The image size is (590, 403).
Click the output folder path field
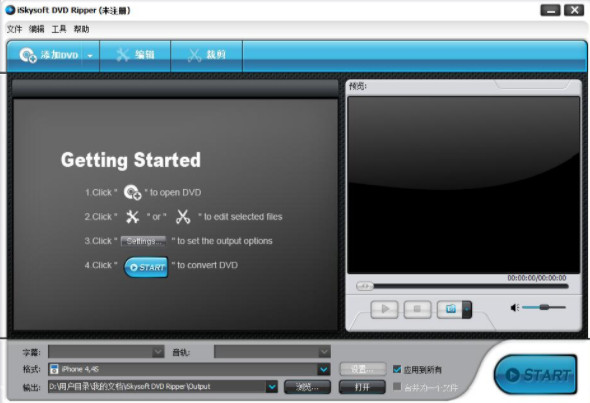coord(157,386)
